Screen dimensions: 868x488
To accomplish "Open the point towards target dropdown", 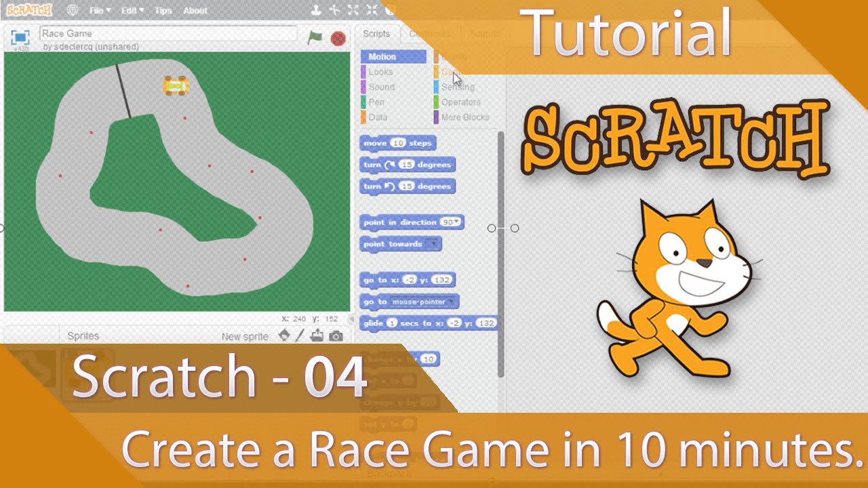I will click(434, 244).
